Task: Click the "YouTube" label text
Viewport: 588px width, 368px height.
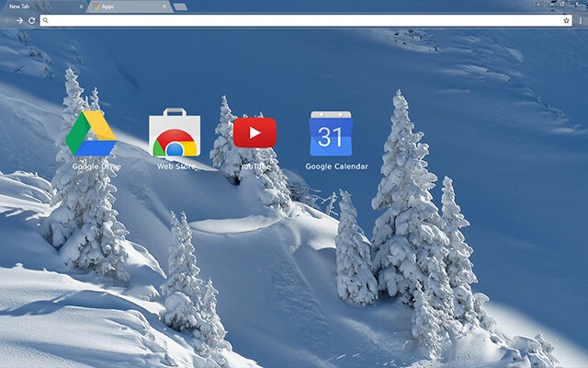Action: [x=255, y=166]
